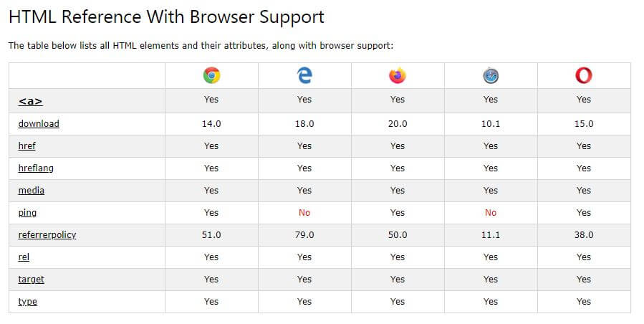The width and height of the screenshot is (644, 324).
Task: Open the type attribute link
Action: coord(28,302)
